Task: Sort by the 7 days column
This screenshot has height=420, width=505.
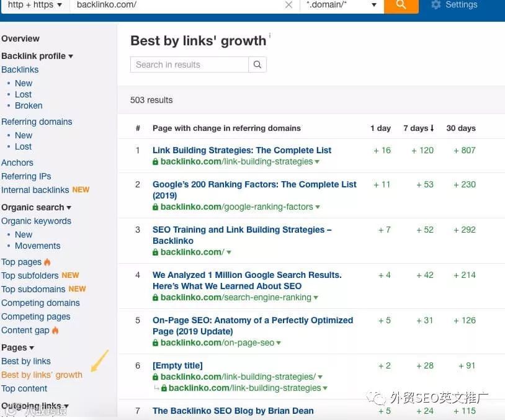Action: click(x=418, y=128)
